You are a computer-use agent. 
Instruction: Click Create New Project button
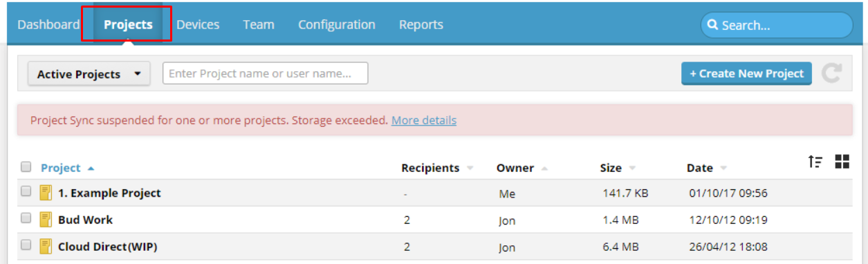pos(746,73)
